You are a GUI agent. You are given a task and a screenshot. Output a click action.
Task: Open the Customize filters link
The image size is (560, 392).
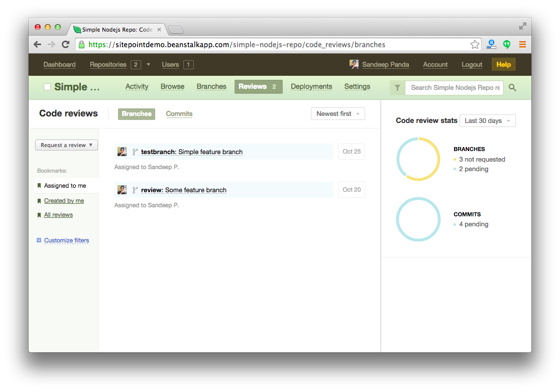click(66, 240)
